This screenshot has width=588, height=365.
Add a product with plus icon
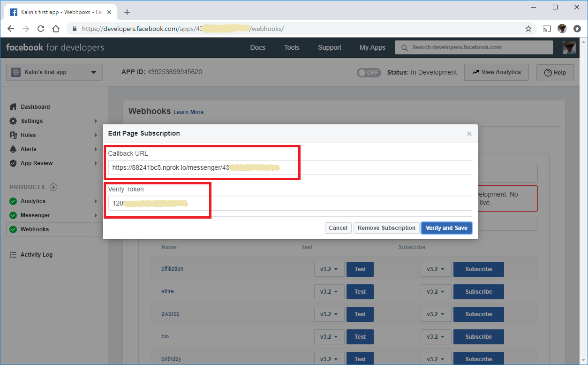pyautogui.click(x=53, y=187)
